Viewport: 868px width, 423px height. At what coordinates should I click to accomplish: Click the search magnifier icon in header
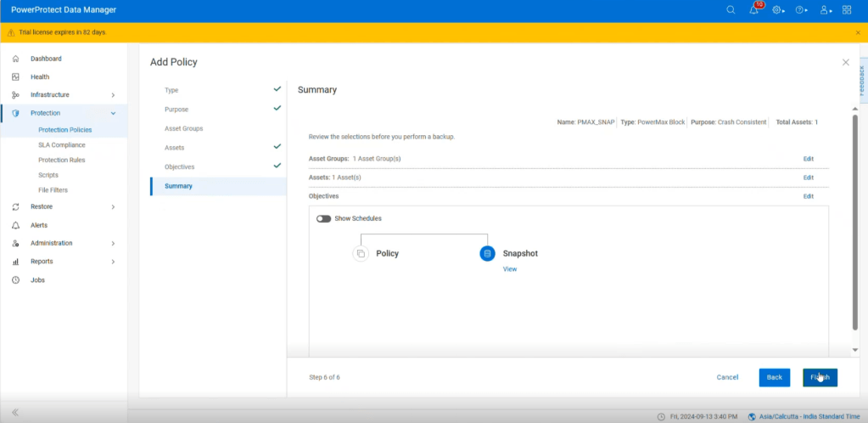[731, 10]
